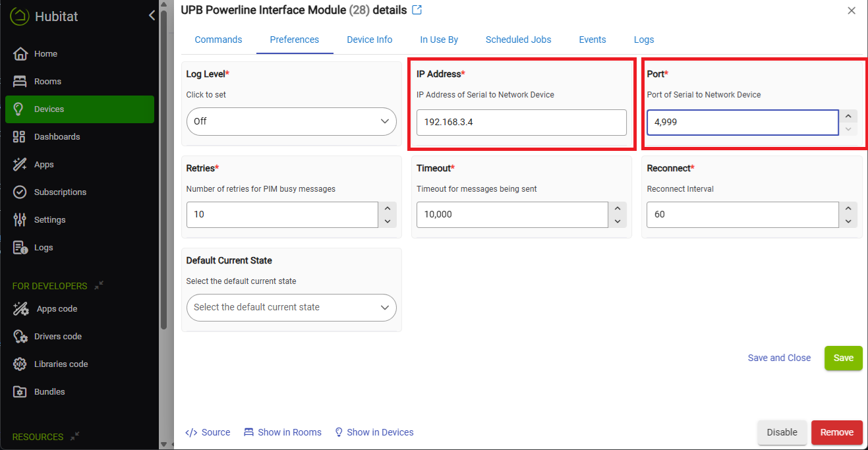868x450 pixels.
Task: Click the Dashboards grid icon in sidebar
Action: click(20, 137)
